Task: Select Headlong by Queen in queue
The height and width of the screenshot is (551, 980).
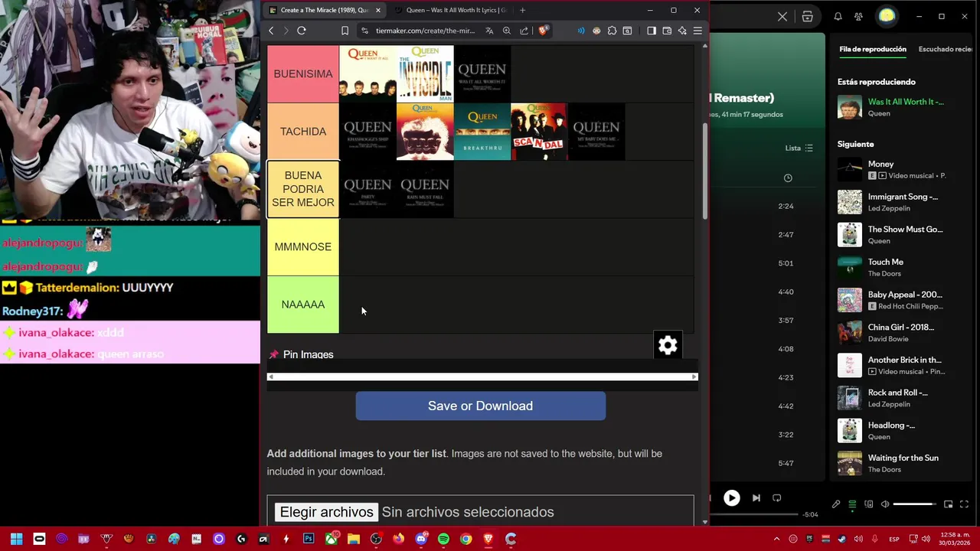Action: (903, 431)
